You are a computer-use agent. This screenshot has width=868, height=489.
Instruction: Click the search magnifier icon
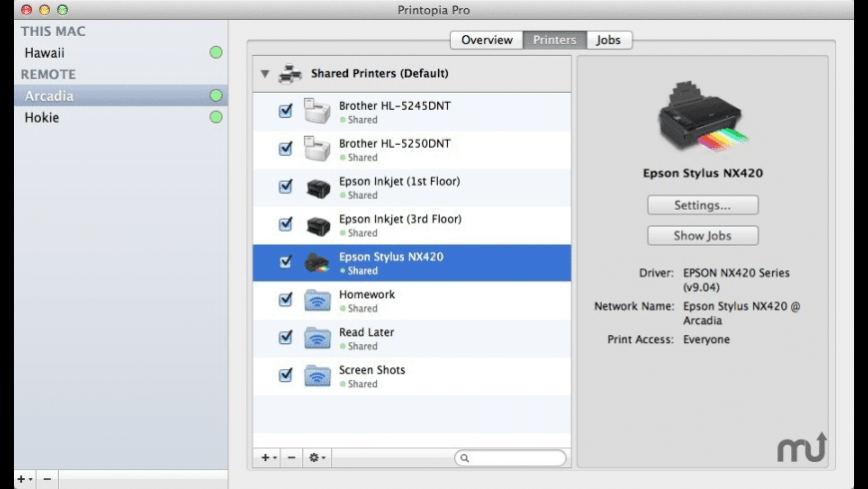[465, 458]
